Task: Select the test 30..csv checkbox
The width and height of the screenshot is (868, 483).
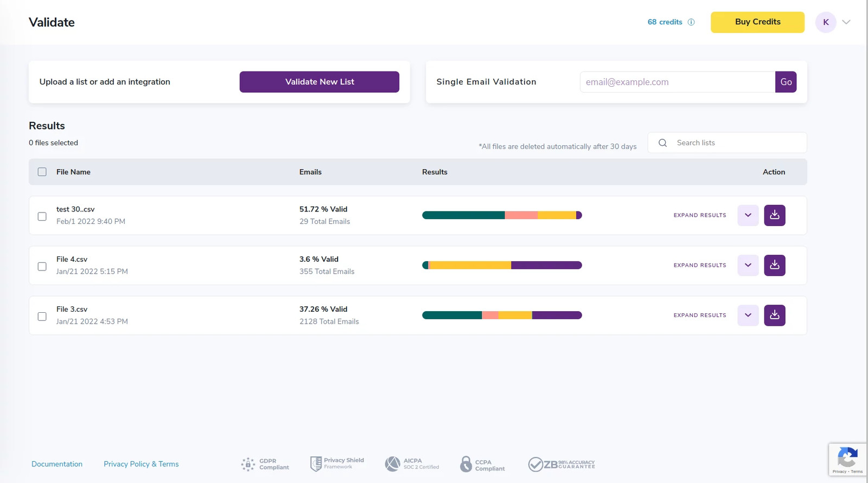Action: tap(42, 216)
